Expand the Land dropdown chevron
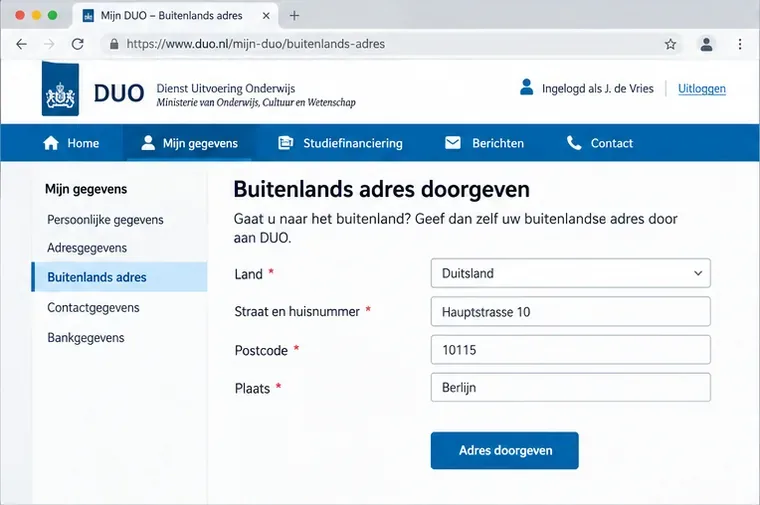The width and height of the screenshot is (760, 505). 698,273
